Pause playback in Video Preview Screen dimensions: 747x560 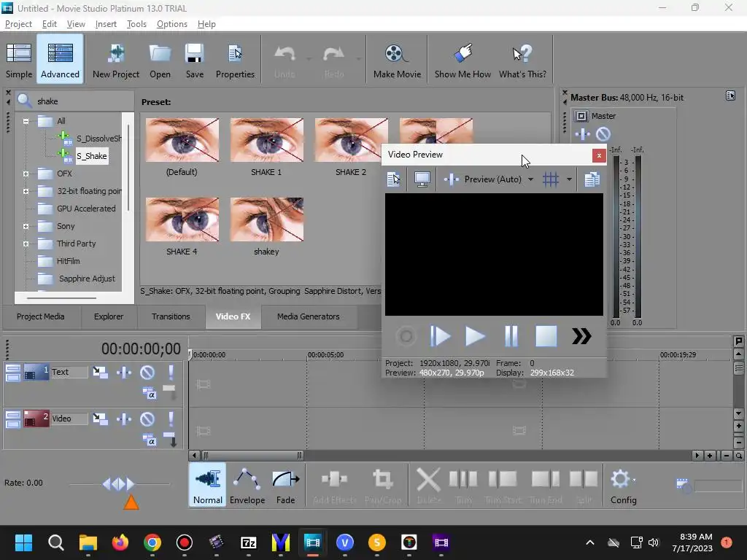point(511,336)
